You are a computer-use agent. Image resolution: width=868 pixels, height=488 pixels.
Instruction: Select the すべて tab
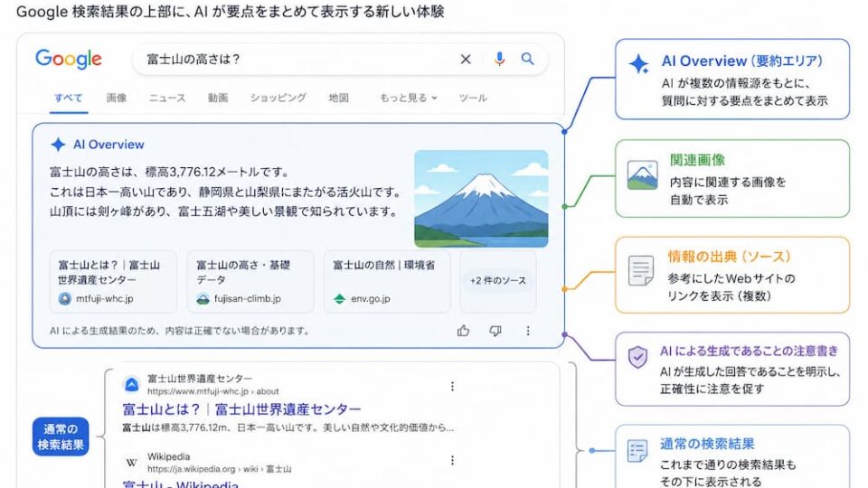pyautogui.click(x=68, y=98)
